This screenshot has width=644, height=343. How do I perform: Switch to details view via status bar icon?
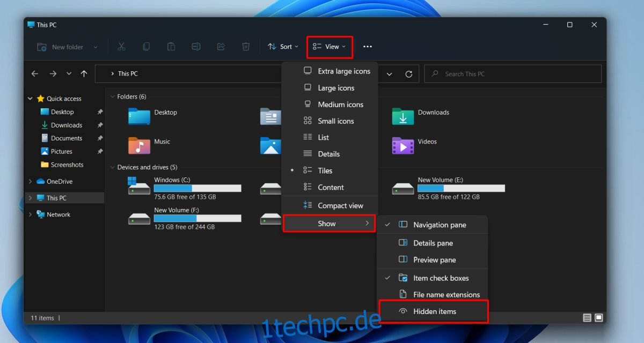tap(587, 318)
